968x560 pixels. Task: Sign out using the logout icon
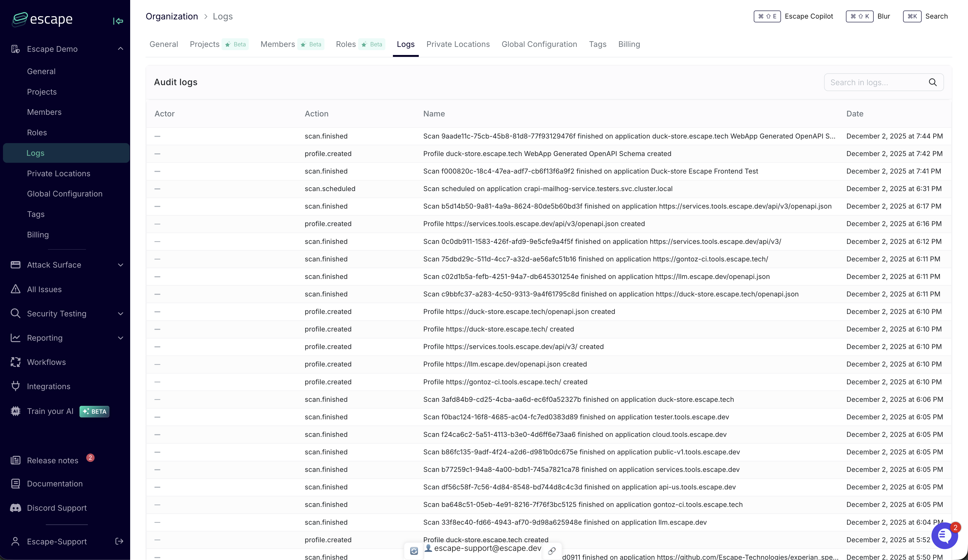click(x=119, y=542)
